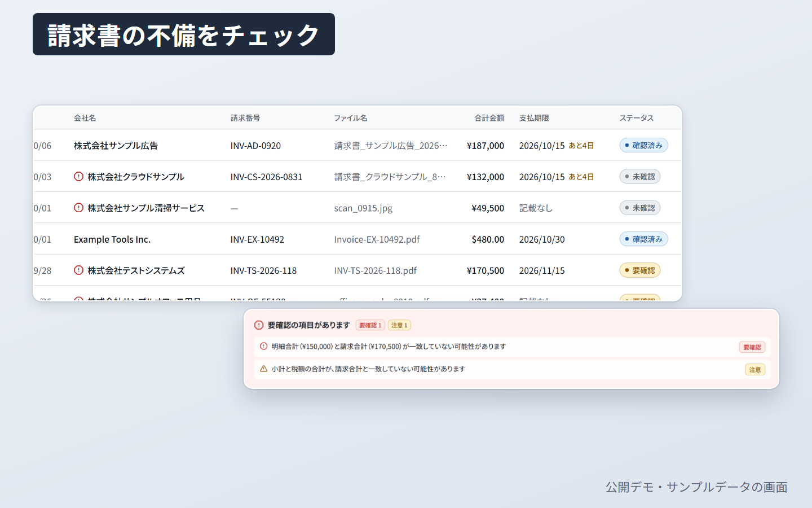This screenshot has height=508, width=812.
Task: Click due date 2026/10/30
Action: (542, 239)
